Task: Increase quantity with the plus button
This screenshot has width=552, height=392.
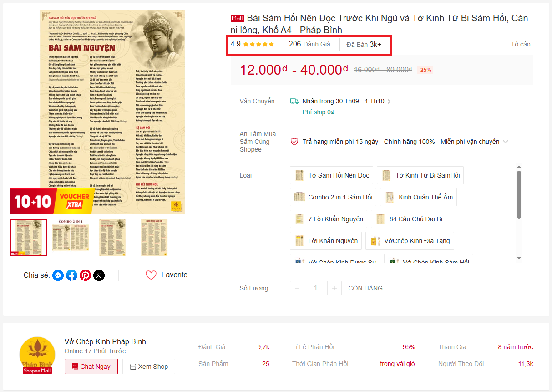Action: pos(334,288)
